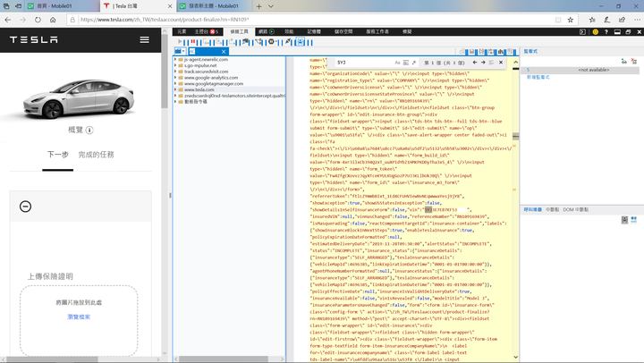This screenshot has width=644, height=363.
Task: Switch to 呼叫堆疊 (Call stack) tab
Action: tap(533, 209)
